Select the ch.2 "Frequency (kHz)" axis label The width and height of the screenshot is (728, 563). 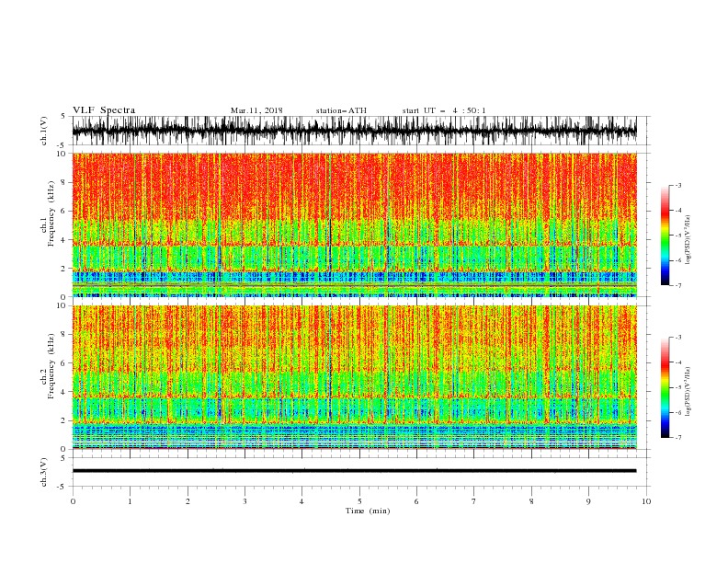[x=51, y=366]
